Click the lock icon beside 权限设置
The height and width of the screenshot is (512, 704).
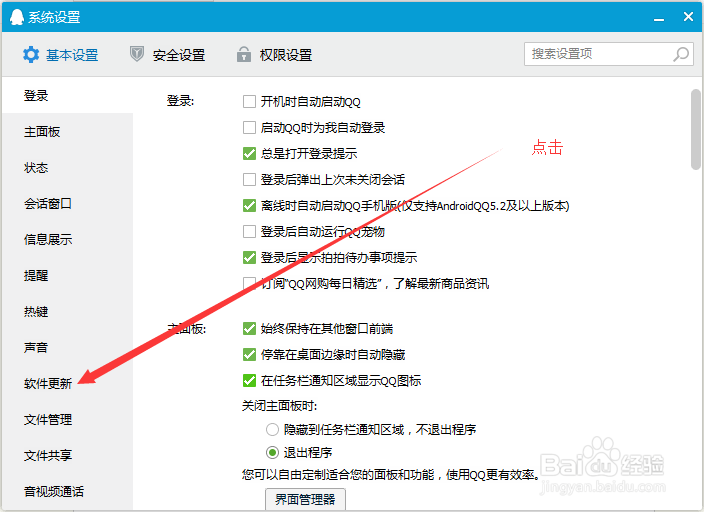[x=244, y=54]
